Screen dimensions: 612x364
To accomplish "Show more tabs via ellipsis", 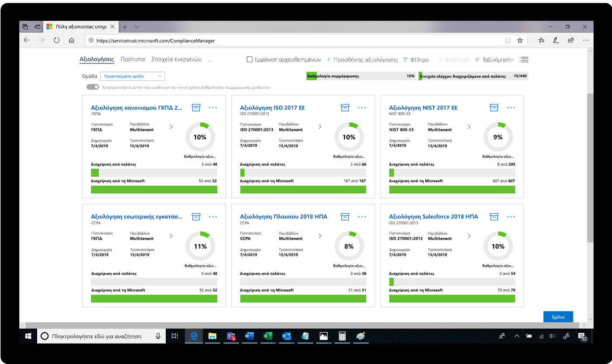I will click(210, 60).
